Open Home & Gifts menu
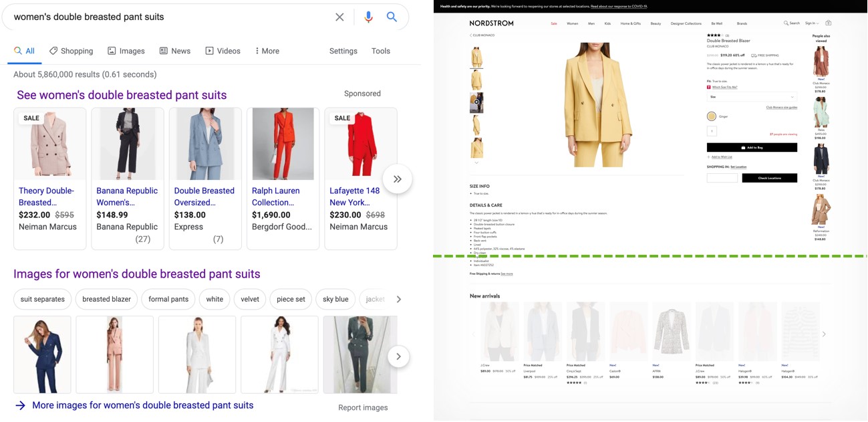 631,23
